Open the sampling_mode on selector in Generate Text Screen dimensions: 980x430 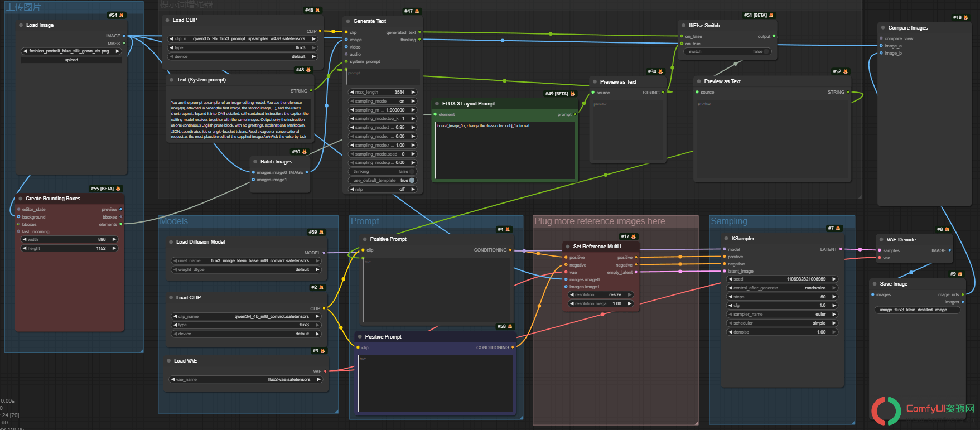click(382, 102)
